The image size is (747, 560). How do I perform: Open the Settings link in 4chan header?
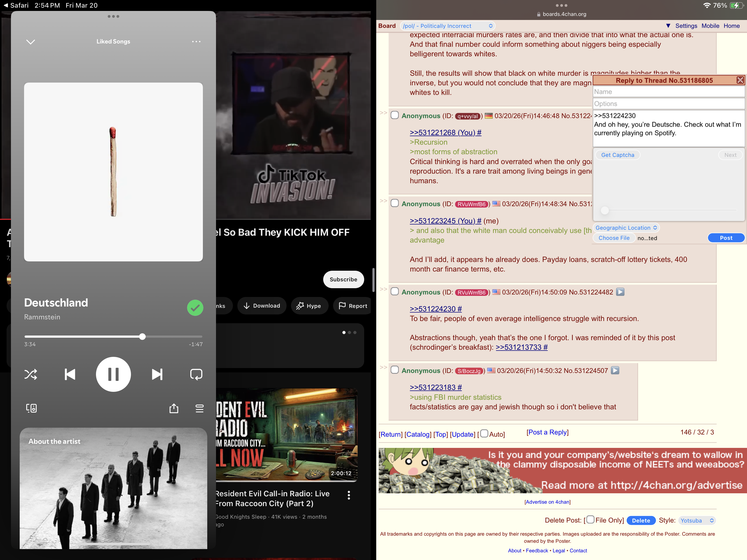point(686,26)
